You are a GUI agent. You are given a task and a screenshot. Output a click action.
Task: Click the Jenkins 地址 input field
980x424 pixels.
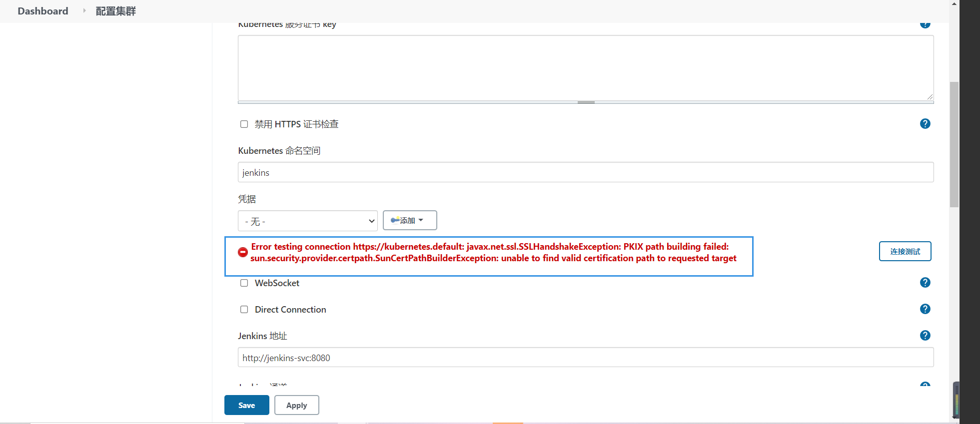(586, 358)
